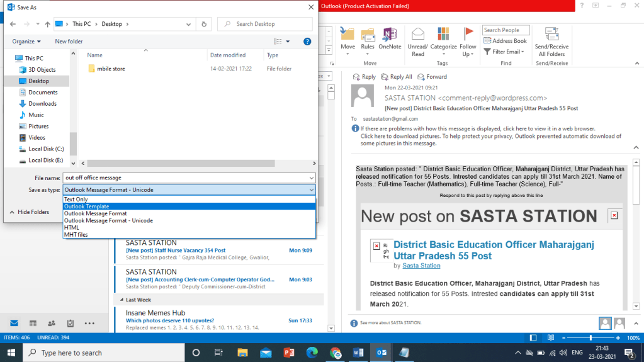
Task: Click Reply All in reading pane
Action: tap(397, 77)
